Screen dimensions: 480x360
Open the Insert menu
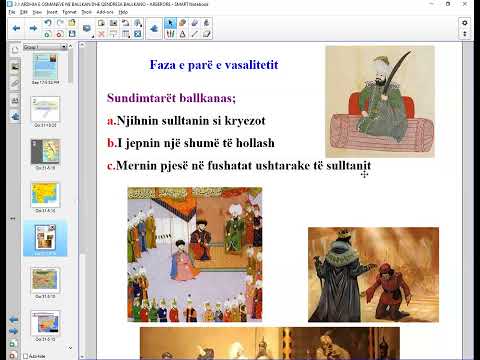[52, 12]
